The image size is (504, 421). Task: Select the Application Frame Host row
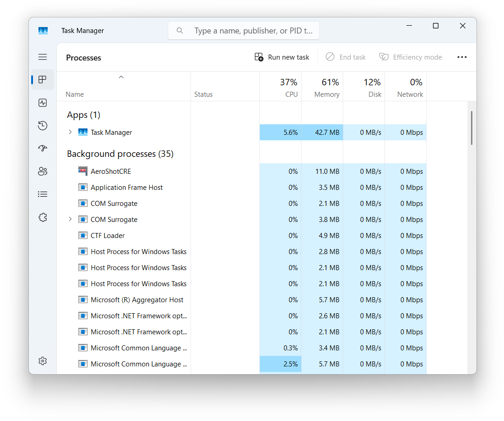coord(242,188)
